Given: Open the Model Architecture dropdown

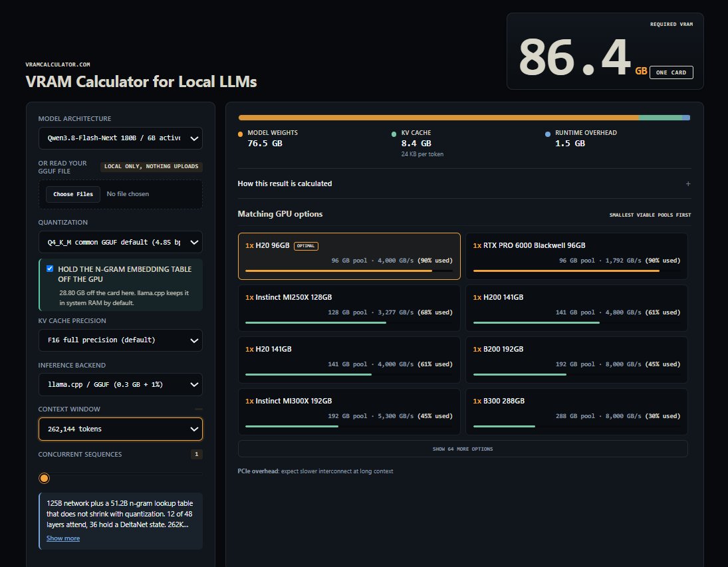Looking at the screenshot, I should click(x=120, y=138).
